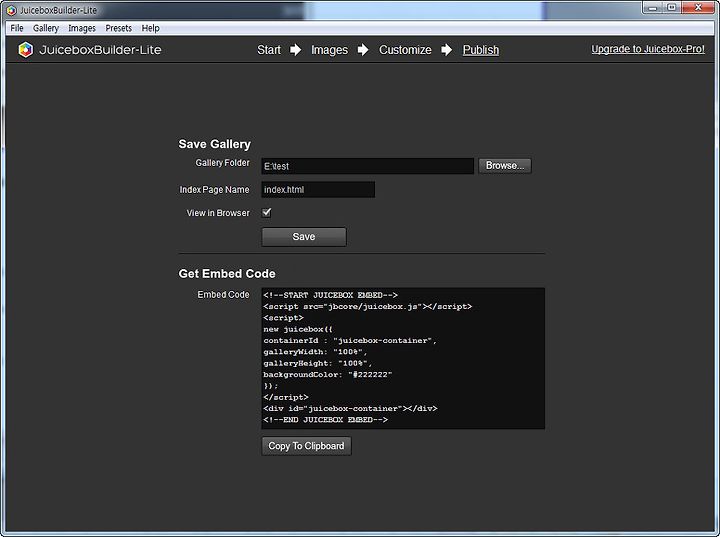Click inside the Embed Code text area
The image size is (720, 537).
[x=403, y=358]
